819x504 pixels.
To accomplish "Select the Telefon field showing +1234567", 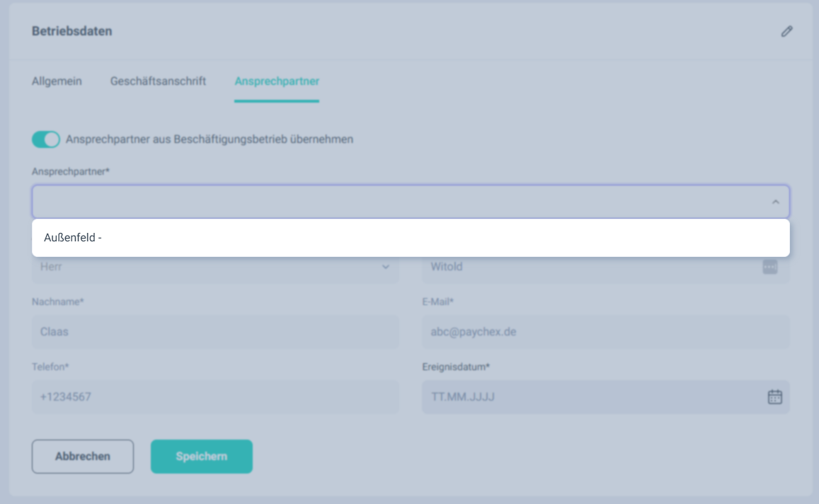I will point(215,397).
